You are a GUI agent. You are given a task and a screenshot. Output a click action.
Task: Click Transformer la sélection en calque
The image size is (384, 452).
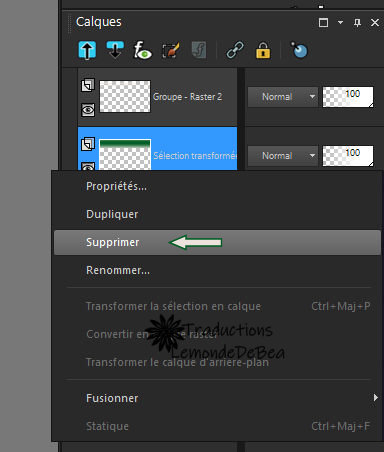click(x=217, y=306)
